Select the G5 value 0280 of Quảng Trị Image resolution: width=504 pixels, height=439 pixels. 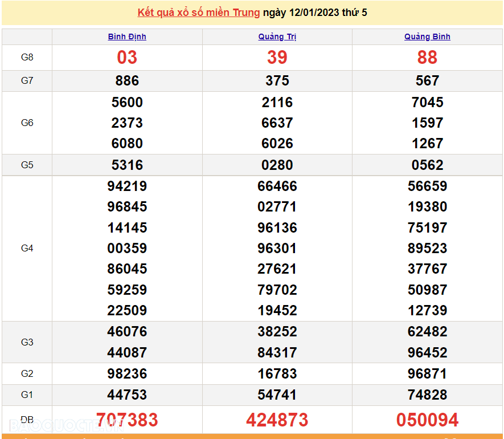(277, 165)
